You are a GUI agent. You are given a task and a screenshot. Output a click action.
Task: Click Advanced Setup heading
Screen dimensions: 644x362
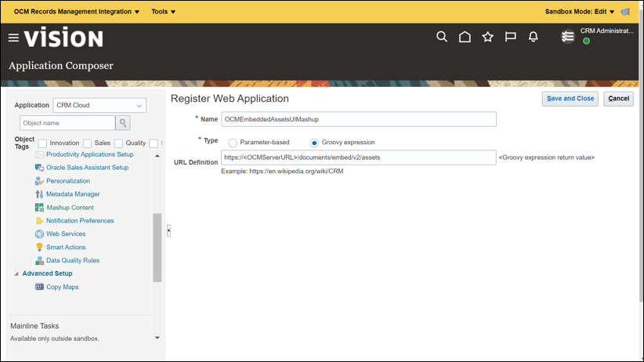tap(47, 273)
